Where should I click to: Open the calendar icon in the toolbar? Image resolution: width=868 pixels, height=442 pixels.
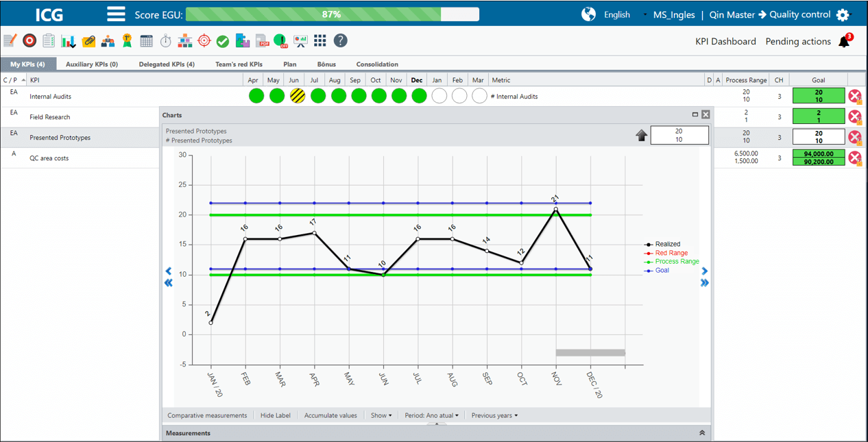point(146,41)
